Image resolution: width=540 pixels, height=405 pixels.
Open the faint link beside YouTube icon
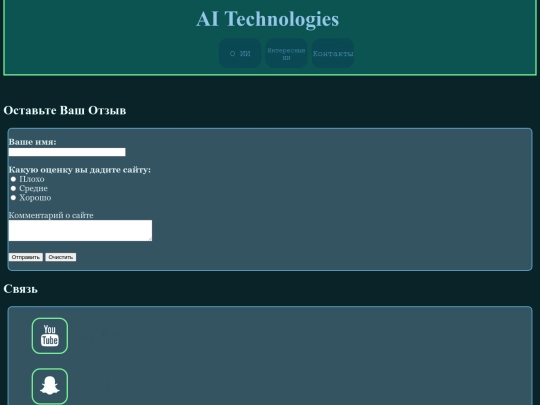tap(96, 335)
